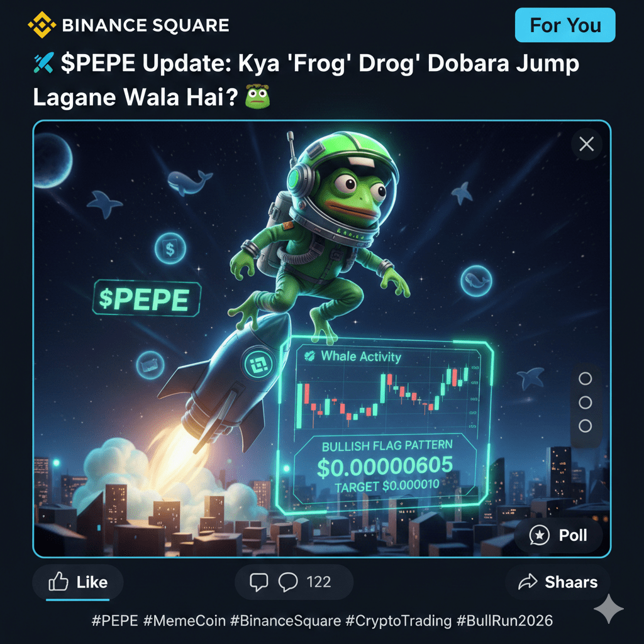Click the sparkle star icon in the corner
This screenshot has width=644, height=644.
pyautogui.click(x=609, y=608)
